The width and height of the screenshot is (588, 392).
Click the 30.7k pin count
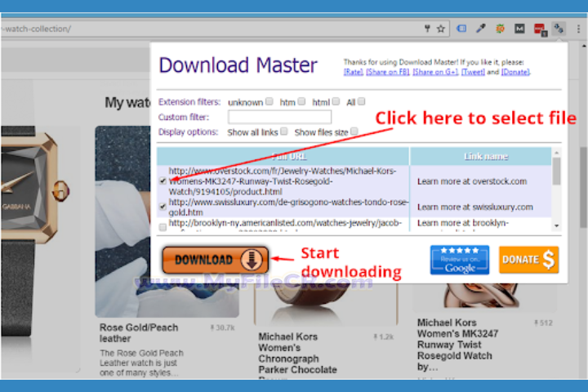tap(222, 327)
